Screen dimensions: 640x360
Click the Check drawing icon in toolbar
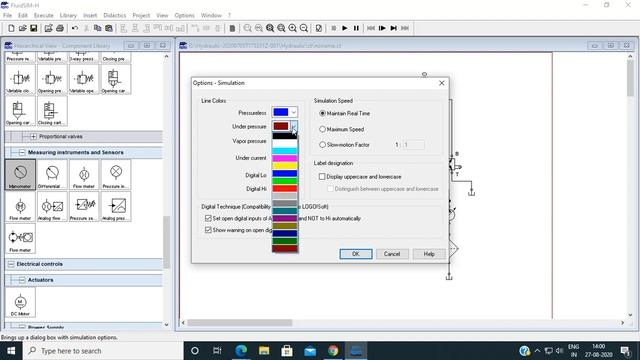(319, 28)
